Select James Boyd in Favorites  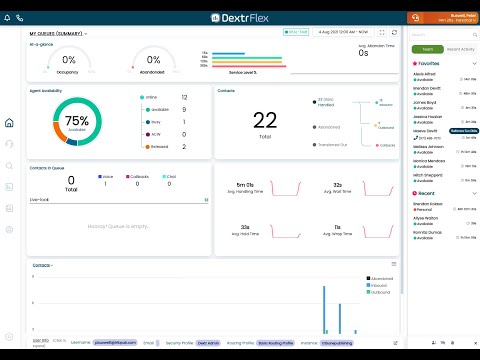pyautogui.click(x=445, y=105)
